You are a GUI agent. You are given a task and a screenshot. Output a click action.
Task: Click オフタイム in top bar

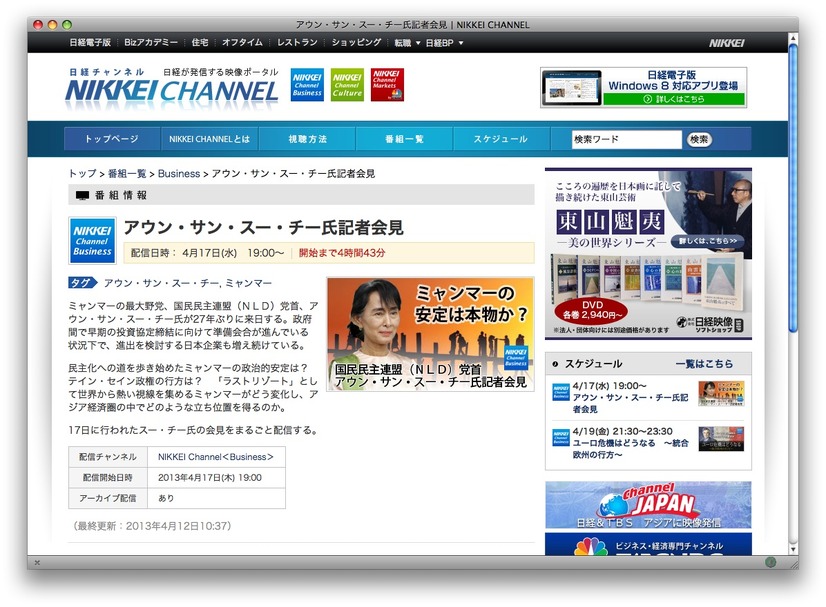coord(242,43)
